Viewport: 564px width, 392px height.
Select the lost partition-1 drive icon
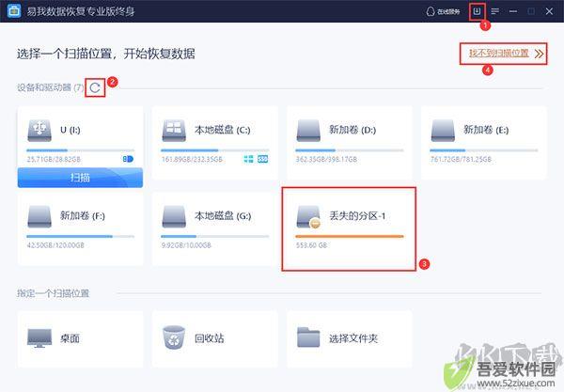coord(308,217)
